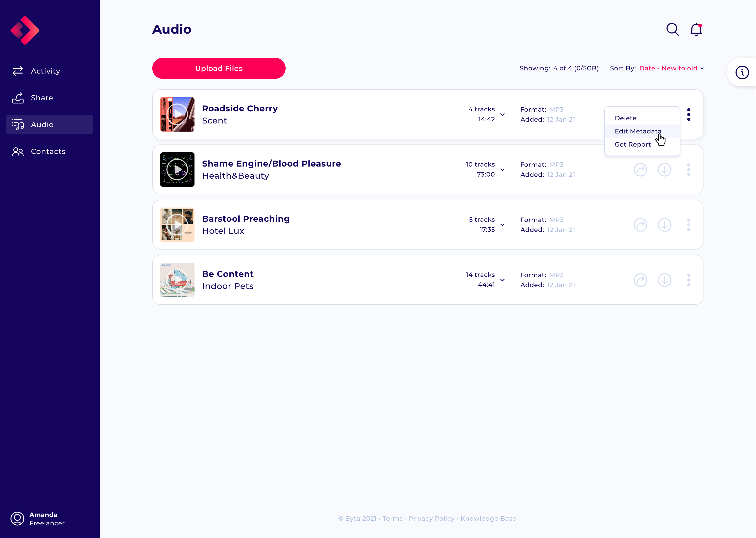Toggle download icon for Shame Engine album
Viewport: 756px width, 538px height.
pyautogui.click(x=665, y=169)
